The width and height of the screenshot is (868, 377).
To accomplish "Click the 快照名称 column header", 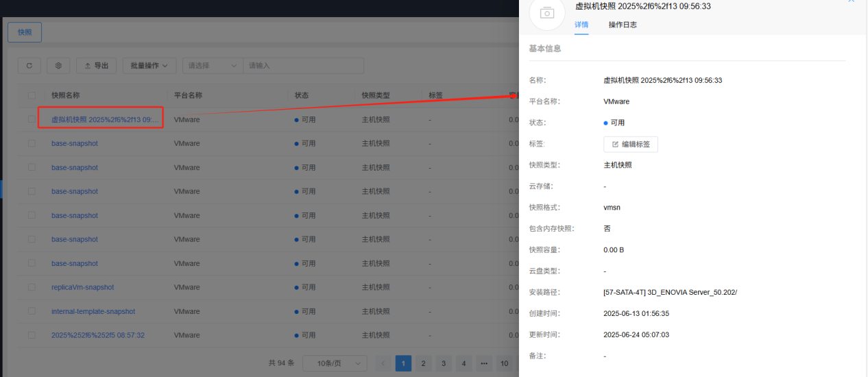I will (x=66, y=95).
